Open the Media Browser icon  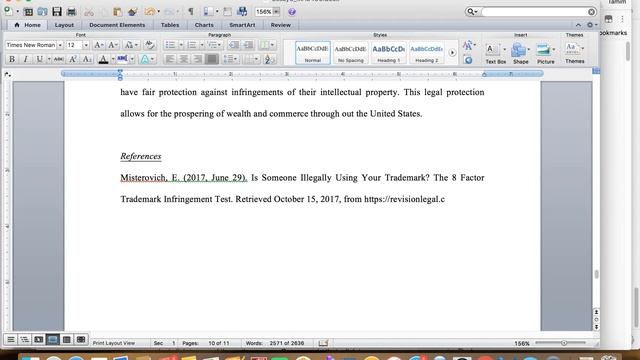[242, 12]
